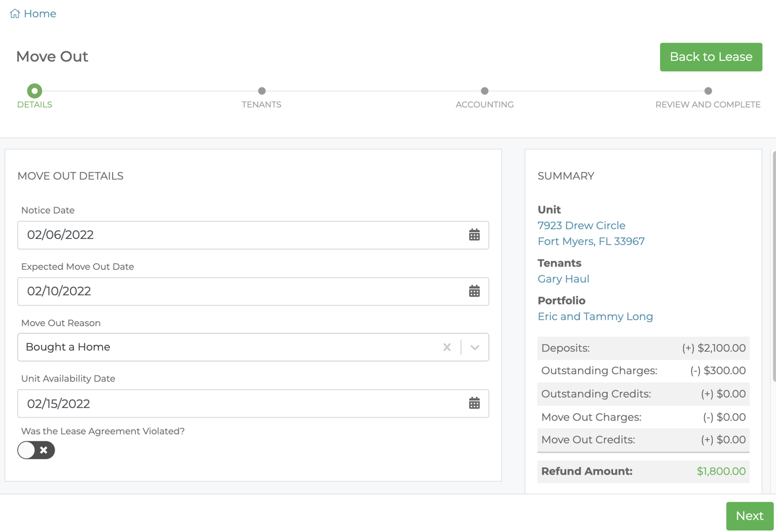Click the Home house icon
Viewport: 776px width, 532px height.
tap(15, 14)
